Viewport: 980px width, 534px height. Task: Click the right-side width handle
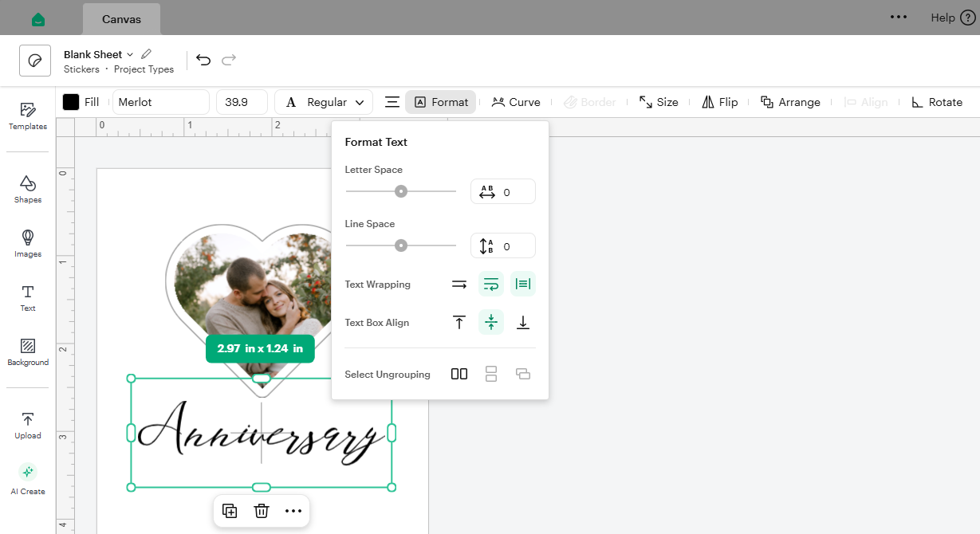(392, 433)
